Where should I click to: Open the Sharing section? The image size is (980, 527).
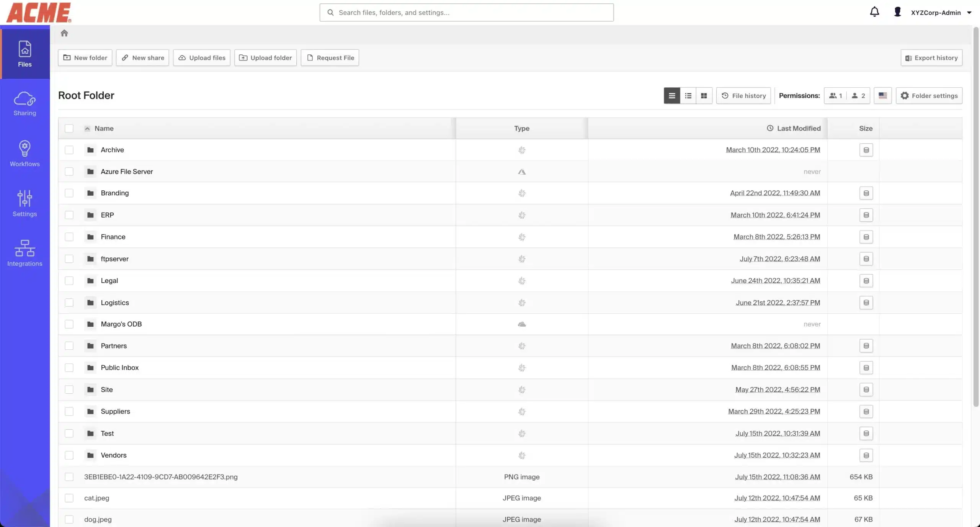[25, 103]
